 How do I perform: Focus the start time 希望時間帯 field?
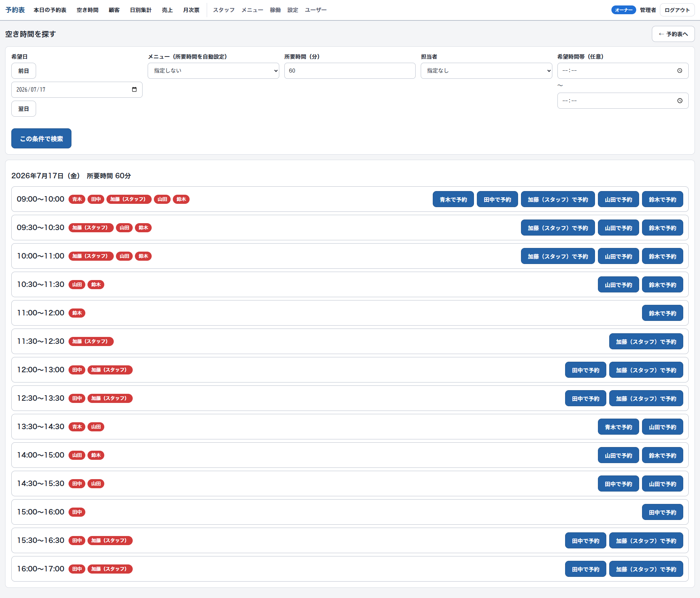point(623,71)
